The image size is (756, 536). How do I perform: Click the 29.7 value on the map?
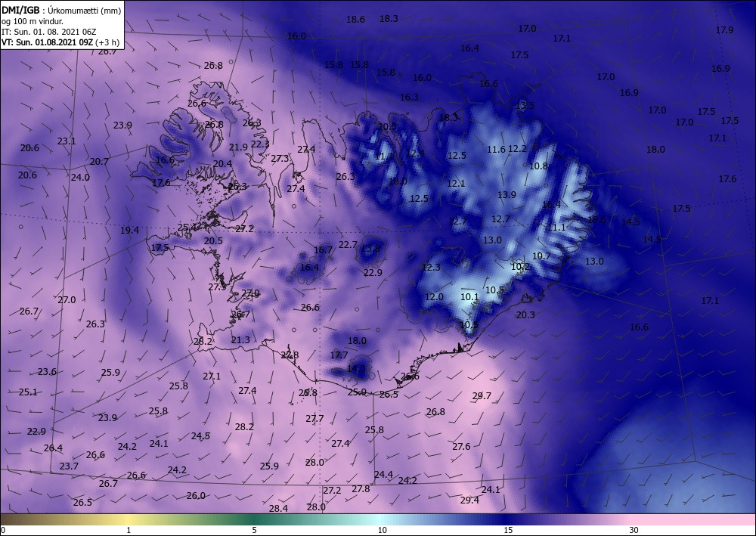point(481,395)
